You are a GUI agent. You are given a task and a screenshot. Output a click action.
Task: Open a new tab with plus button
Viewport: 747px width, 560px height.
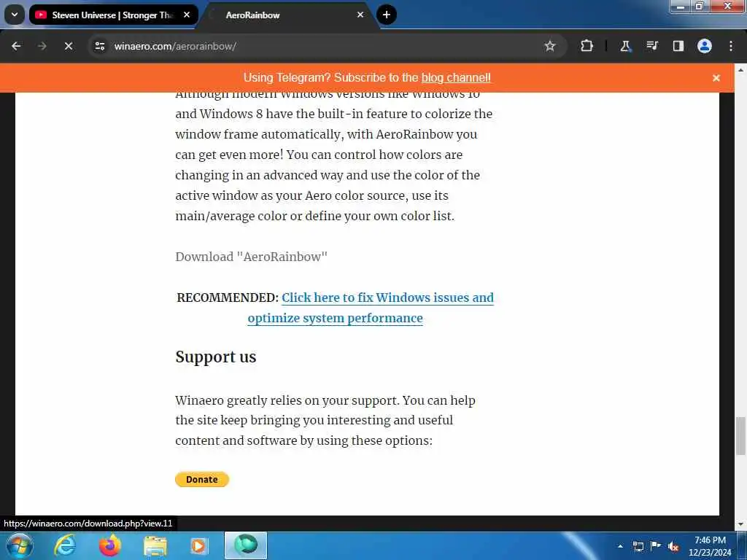tap(387, 15)
